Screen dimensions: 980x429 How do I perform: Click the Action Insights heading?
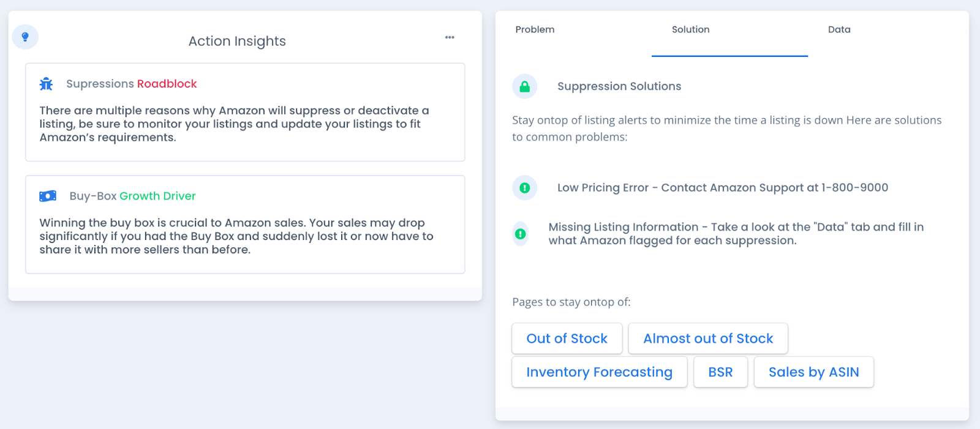[x=237, y=41]
